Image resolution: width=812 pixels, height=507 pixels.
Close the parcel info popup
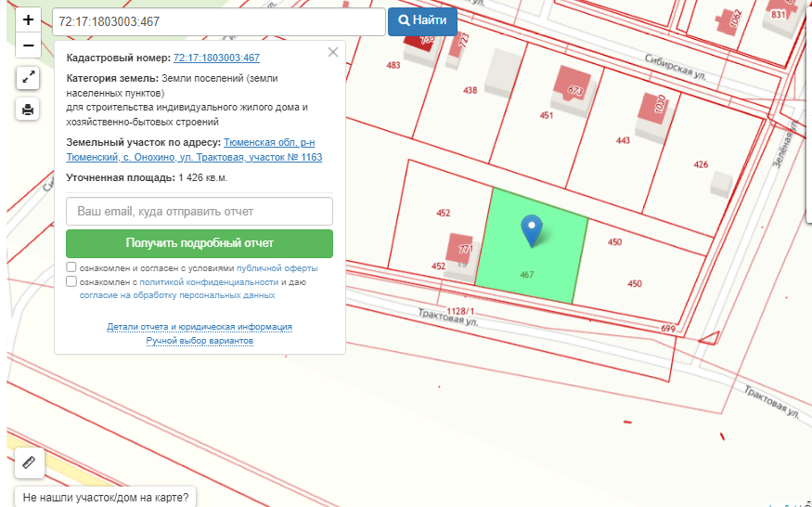click(x=333, y=53)
